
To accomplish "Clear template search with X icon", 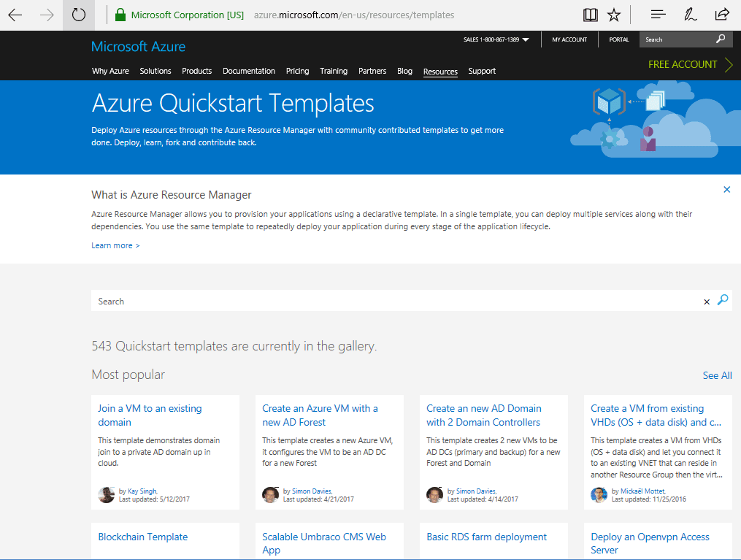I will (707, 302).
